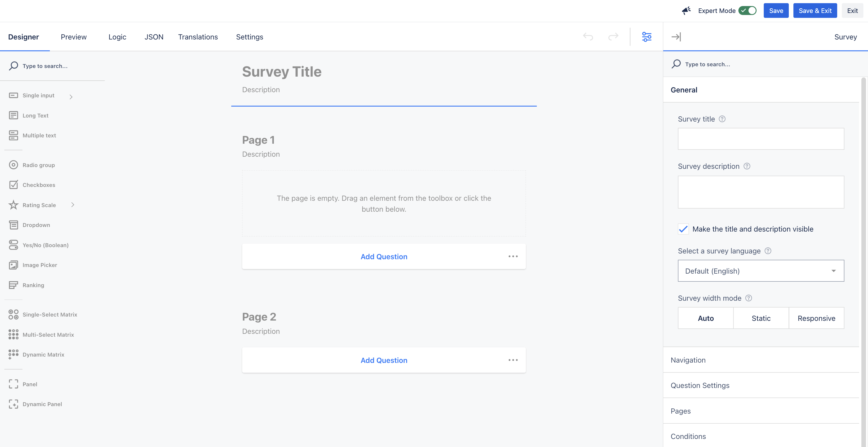This screenshot has height=447, width=868.
Task: Toggle the property grid settings icon
Action: tap(647, 37)
